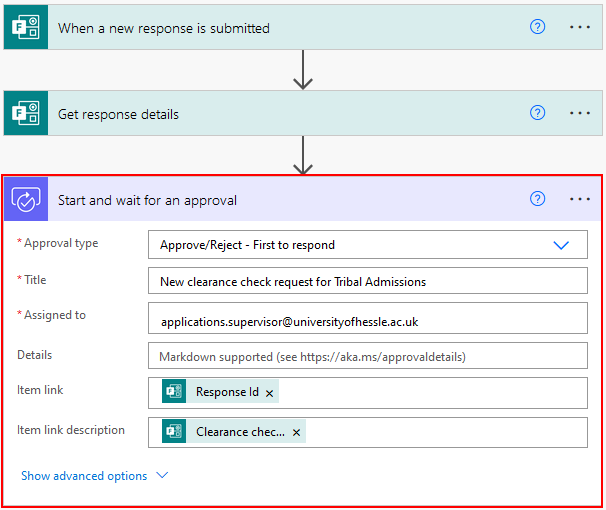
Task: Open the ellipsis menu for 'Get response details'
Action: [x=580, y=113]
